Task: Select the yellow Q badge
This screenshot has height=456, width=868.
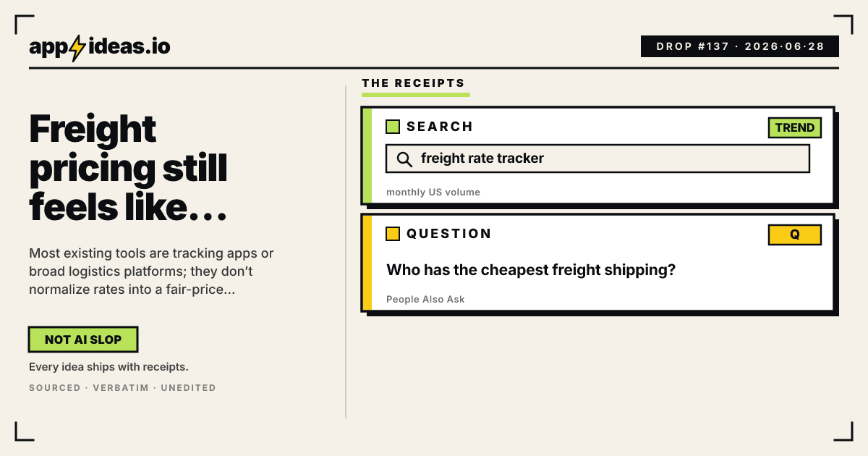Action: [794, 235]
